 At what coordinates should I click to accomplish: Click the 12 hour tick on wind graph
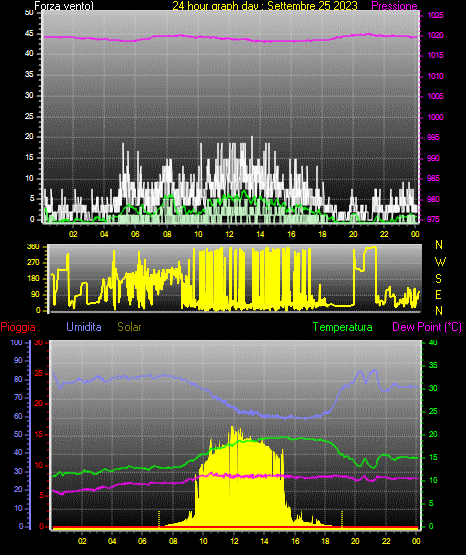pos(229,234)
